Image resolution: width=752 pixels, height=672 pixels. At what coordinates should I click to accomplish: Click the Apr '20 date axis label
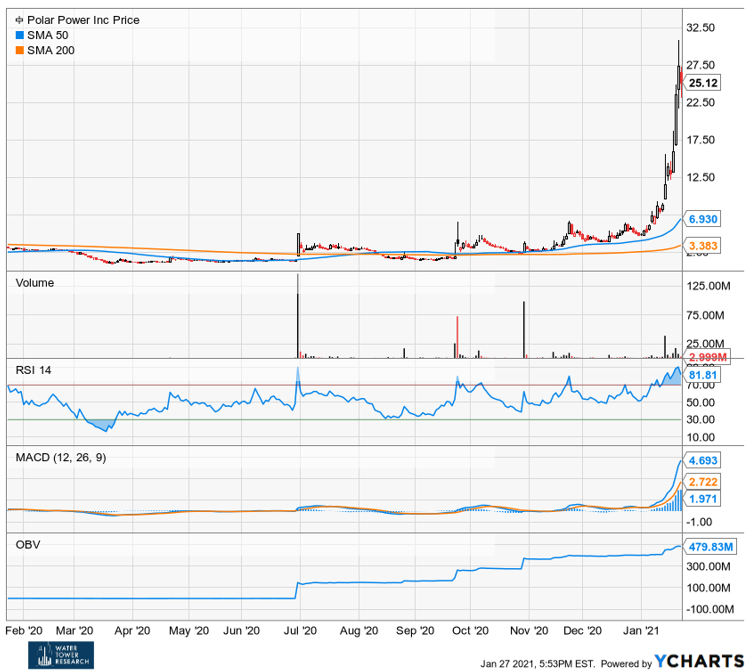(132, 631)
